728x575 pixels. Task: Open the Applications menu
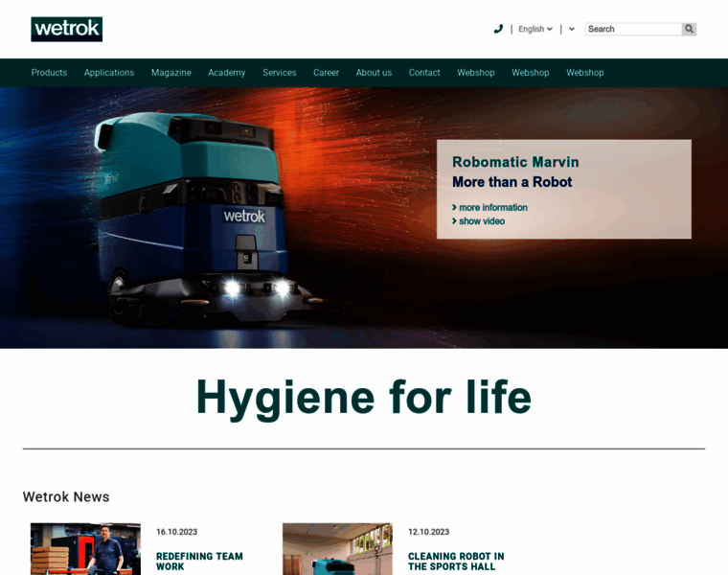[109, 73]
